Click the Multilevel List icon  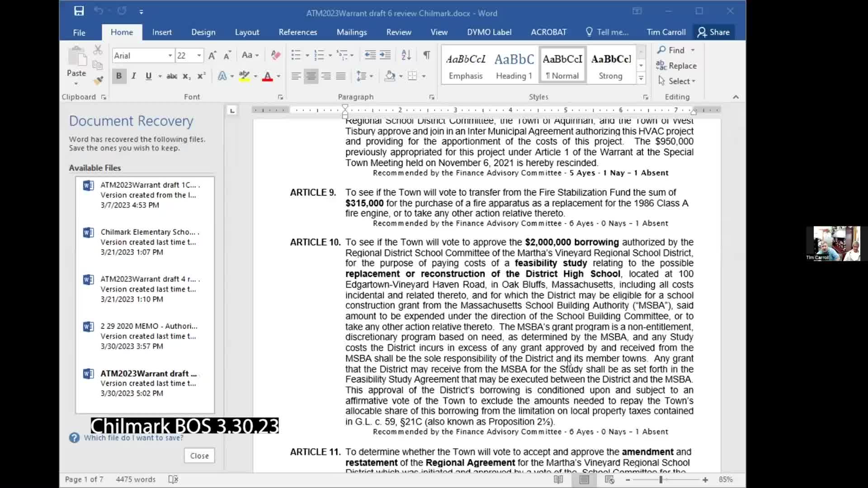pos(342,56)
